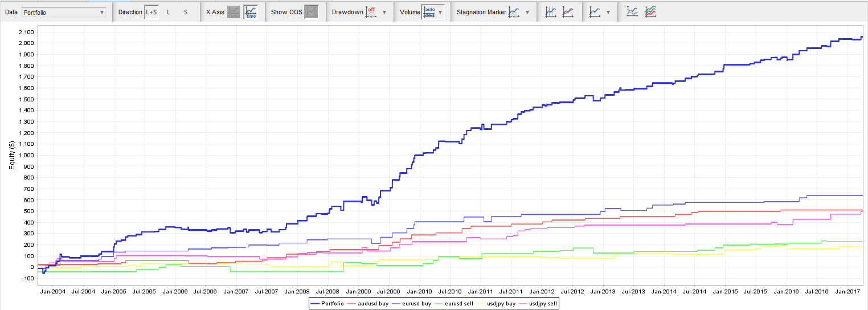Set X Axis to trades mode
Screen dimensions: 868x310
234,12
